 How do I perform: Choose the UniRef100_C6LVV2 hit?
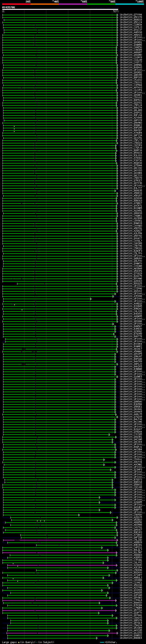[131, 562]
